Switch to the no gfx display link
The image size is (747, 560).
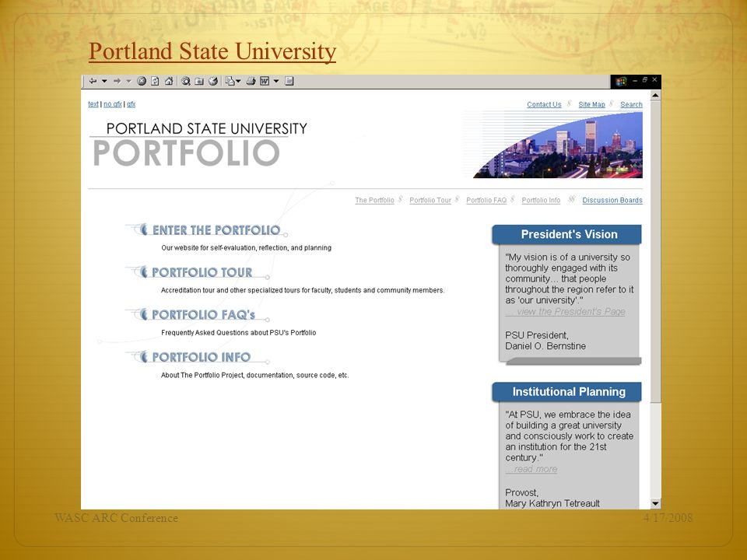coord(112,103)
